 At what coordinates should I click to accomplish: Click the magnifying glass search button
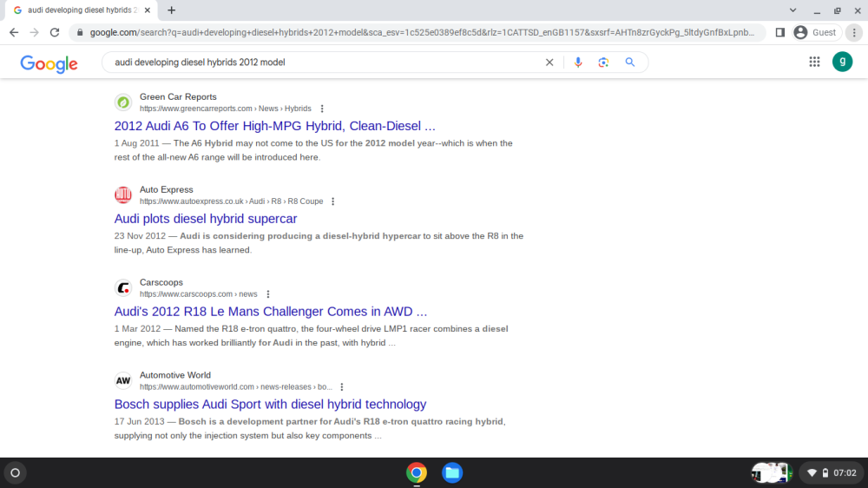tap(630, 63)
